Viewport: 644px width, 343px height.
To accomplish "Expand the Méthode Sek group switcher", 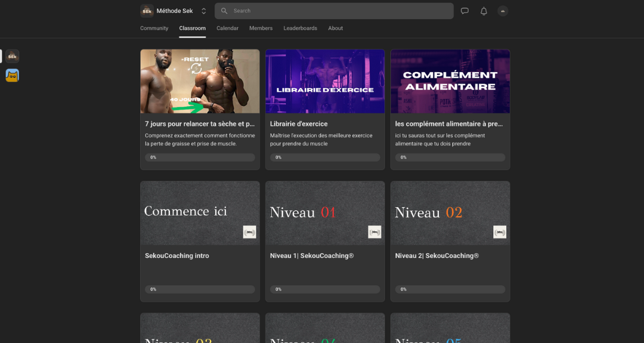I will click(x=203, y=11).
